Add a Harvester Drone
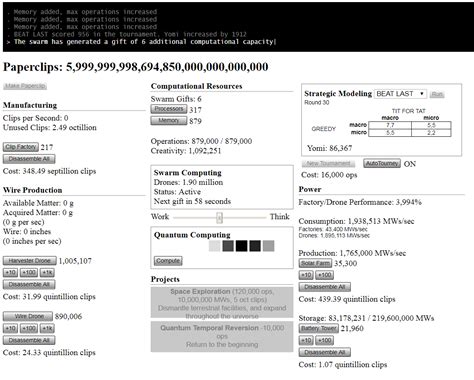This screenshot has width=474, height=380. point(30,261)
